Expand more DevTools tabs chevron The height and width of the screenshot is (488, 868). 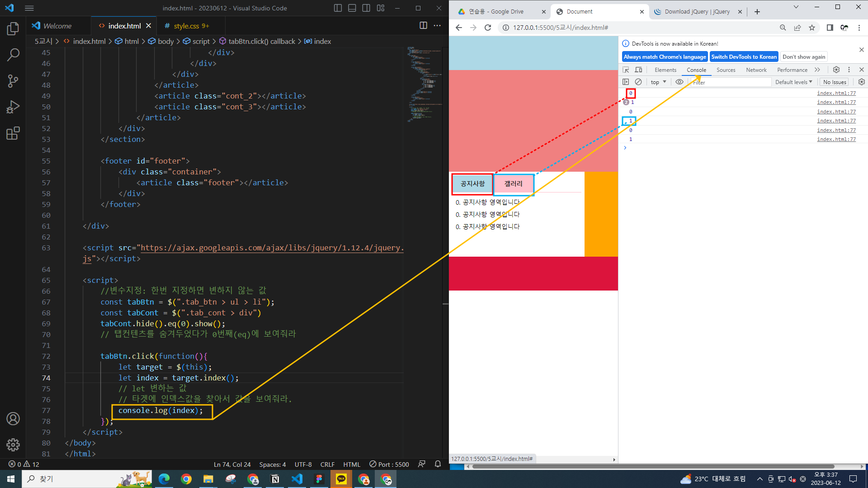pyautogui.click(x=817, y=70)
